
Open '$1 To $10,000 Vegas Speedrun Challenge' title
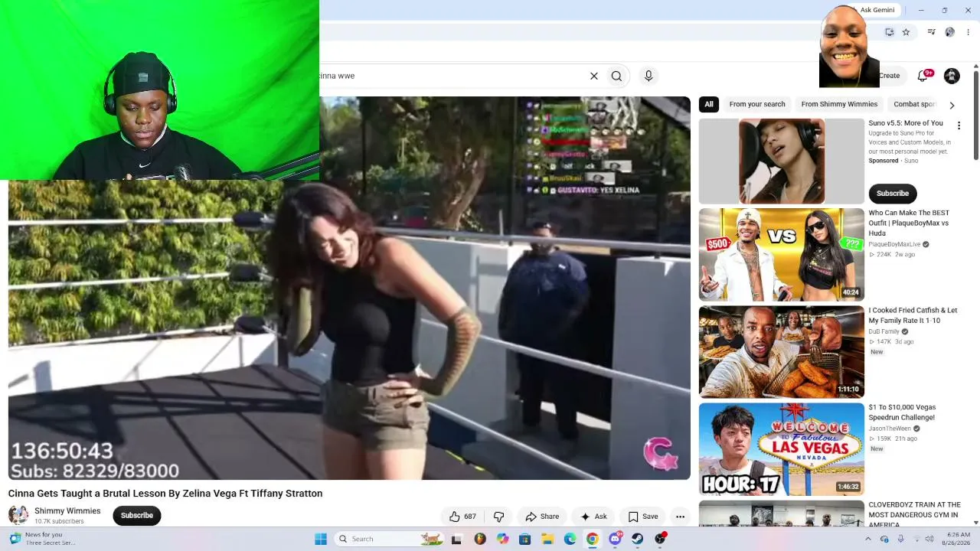pos(902,412)
